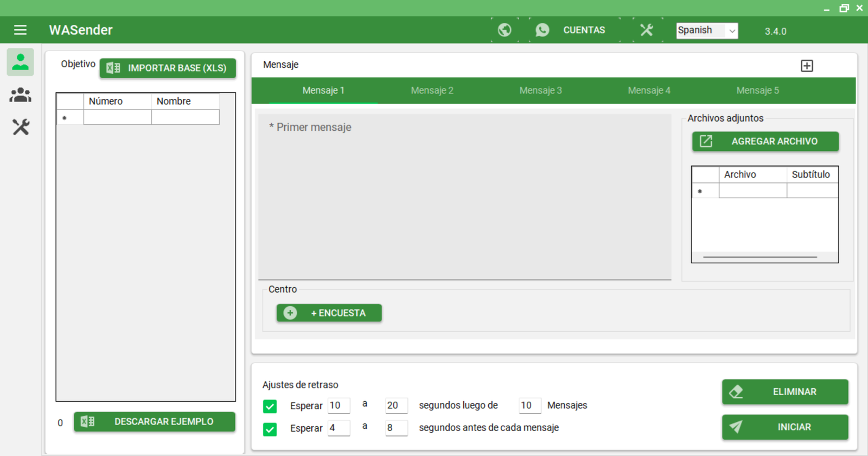
Task: Click the globe icon in header
Action: (505, 30)
